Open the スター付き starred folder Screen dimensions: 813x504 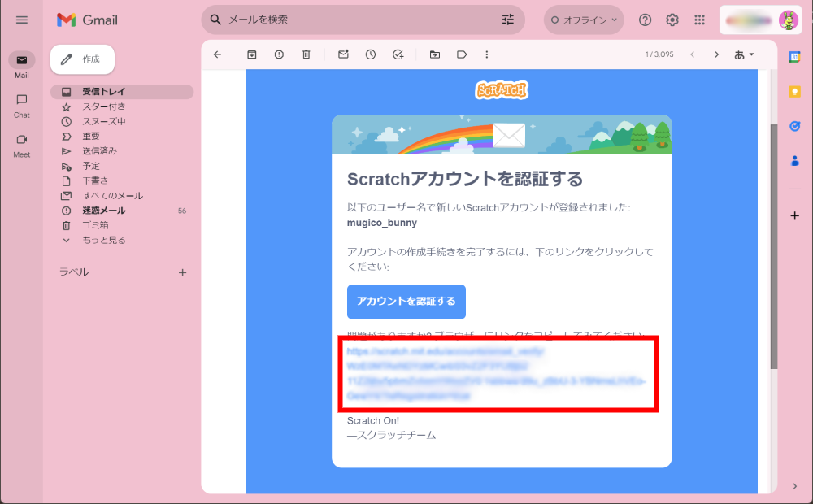pos(122,106)
